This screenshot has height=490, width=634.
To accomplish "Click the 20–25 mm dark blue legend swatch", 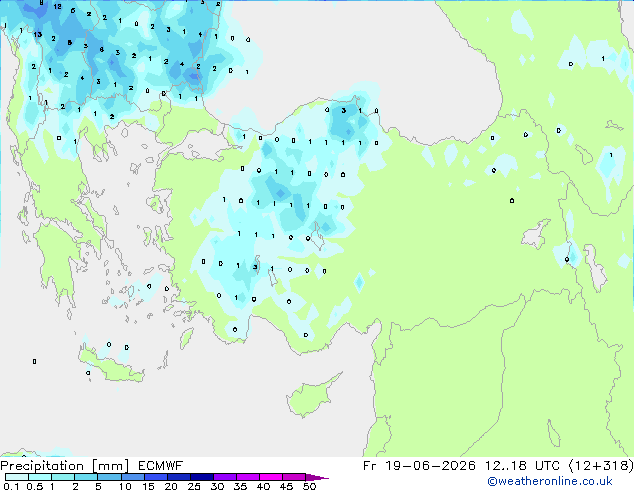I will [x=179, y=477].
